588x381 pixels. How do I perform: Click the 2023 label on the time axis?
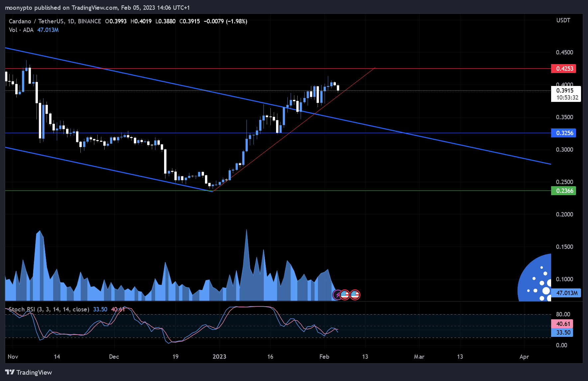tap(219, 356)
